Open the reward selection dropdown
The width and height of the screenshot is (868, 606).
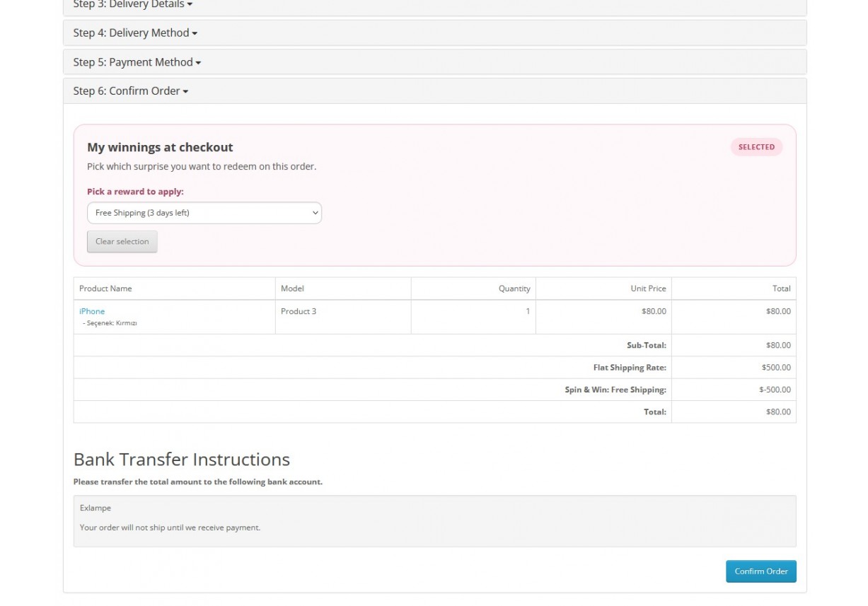(x=204, y=213)
